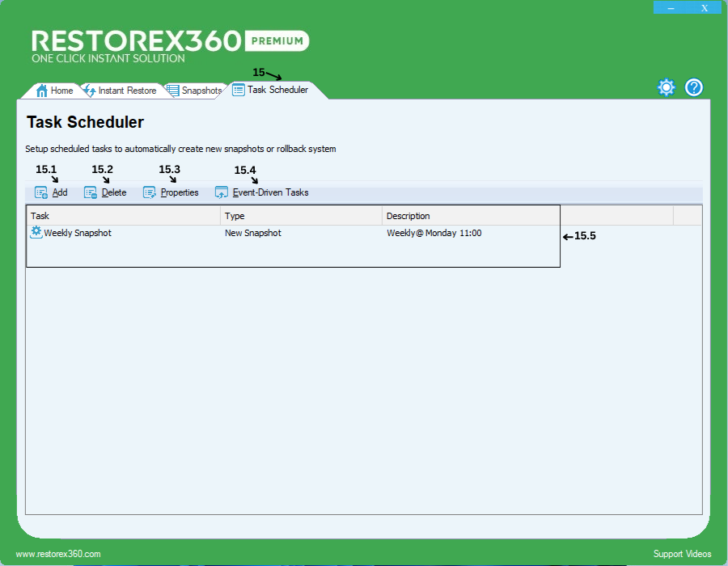Visit the www.restorex360.com link
Viewport: 728px width, 566px height.
coord(58,554)
